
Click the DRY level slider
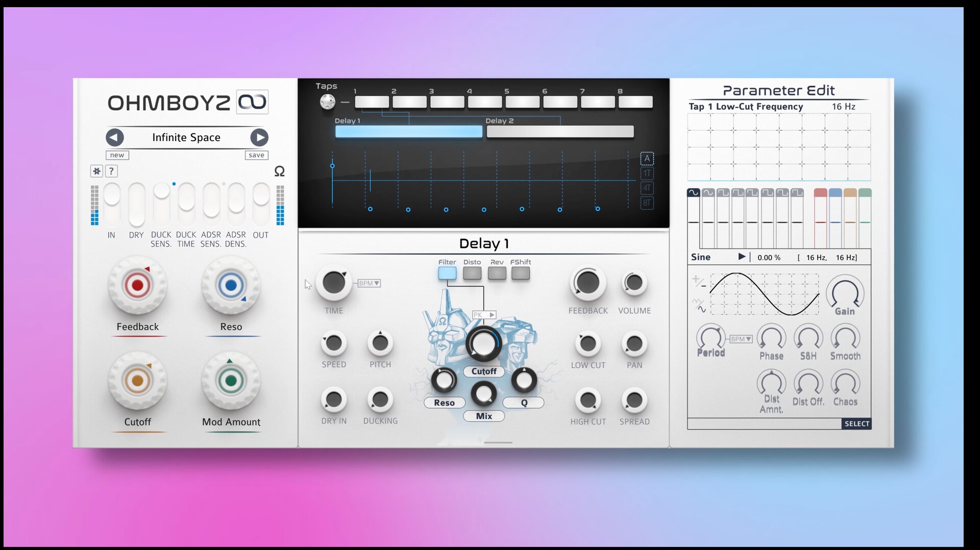click(136, 205)
